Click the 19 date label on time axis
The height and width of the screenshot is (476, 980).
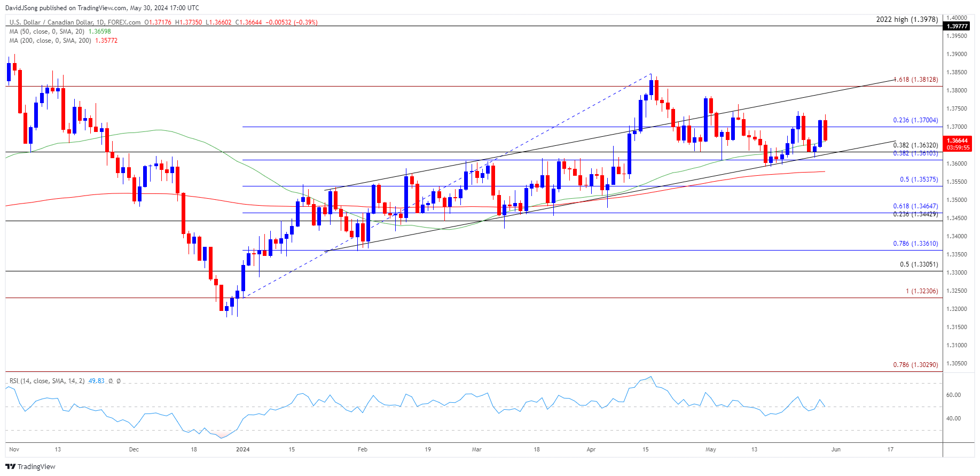(x=428, y=449)
